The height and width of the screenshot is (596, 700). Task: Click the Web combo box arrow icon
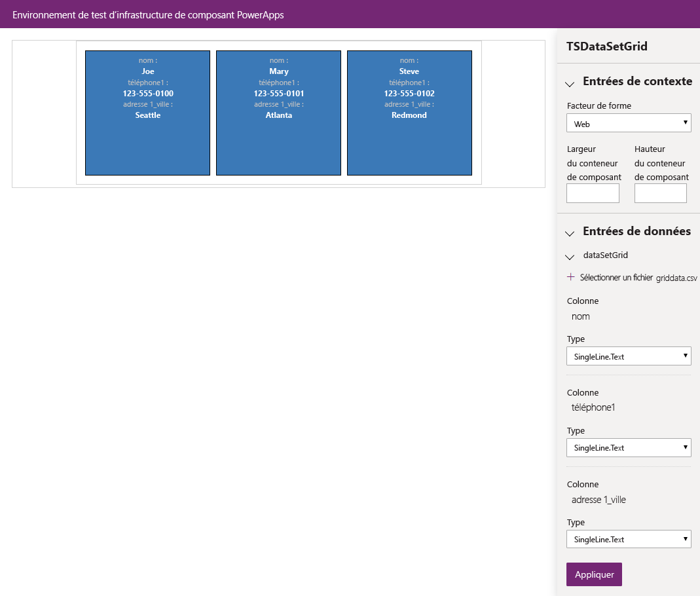(x=685, y=122)
